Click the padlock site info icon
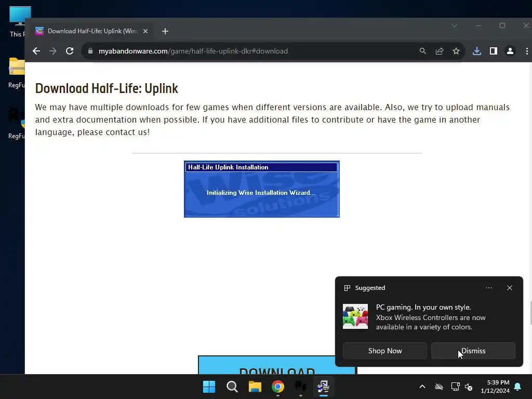Viewport: 532px width, 399px height. coord(90,51)
